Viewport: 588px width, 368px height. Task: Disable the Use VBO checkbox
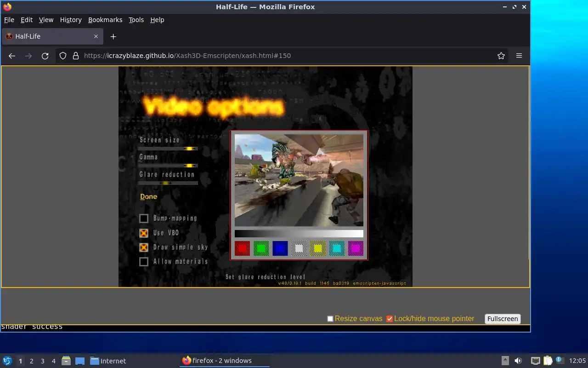(x=144, y=233)
